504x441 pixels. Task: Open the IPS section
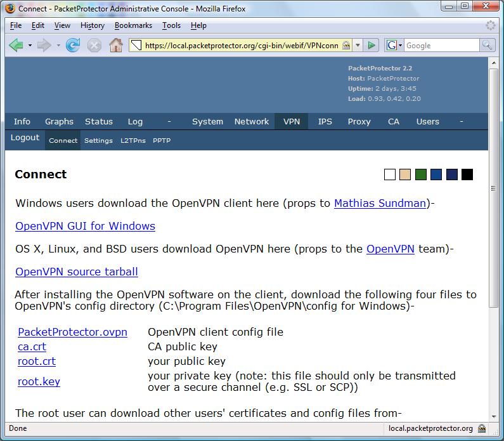pyautogui.click(x=325, y=121)
